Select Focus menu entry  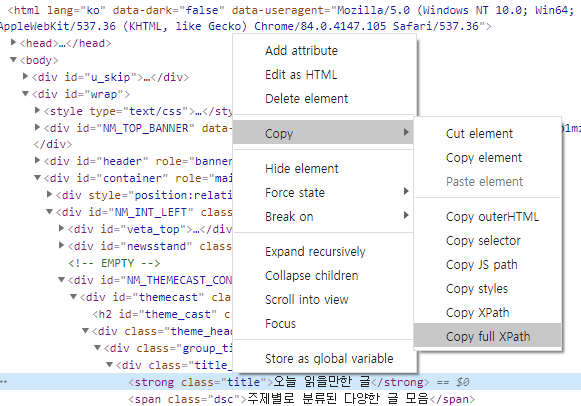[280, 324]
